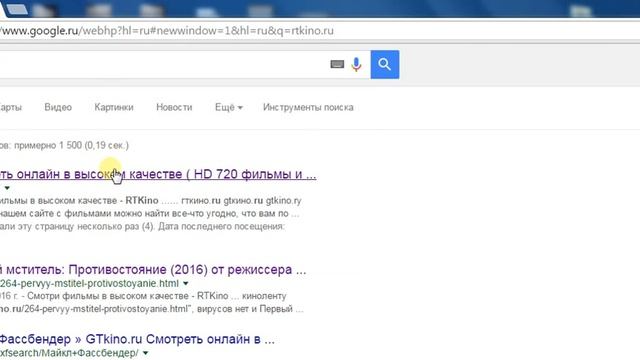Open the on-screen keyboard icon
The width and height of the screenshot is (640, 360).
(337, 64)
